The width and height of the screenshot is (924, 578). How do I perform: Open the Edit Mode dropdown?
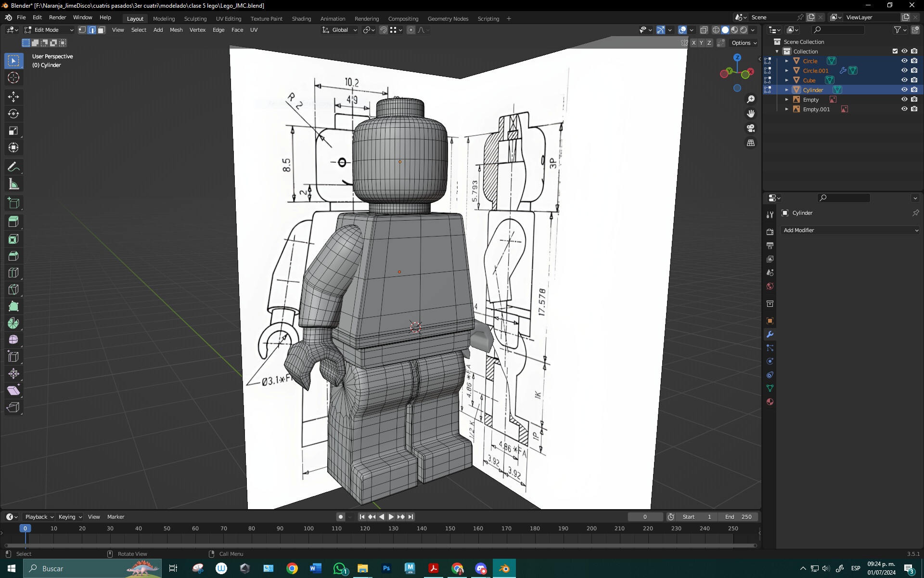coord(48,29)
